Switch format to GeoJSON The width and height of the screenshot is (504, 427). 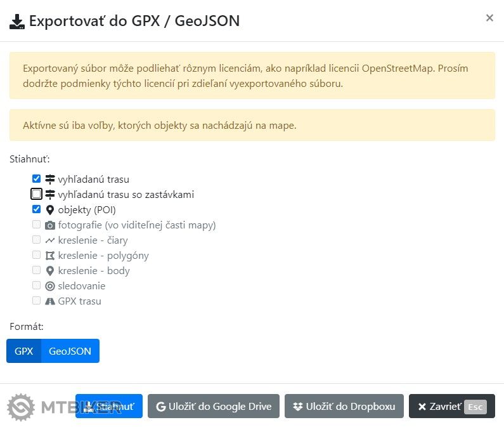pos(70,351)
